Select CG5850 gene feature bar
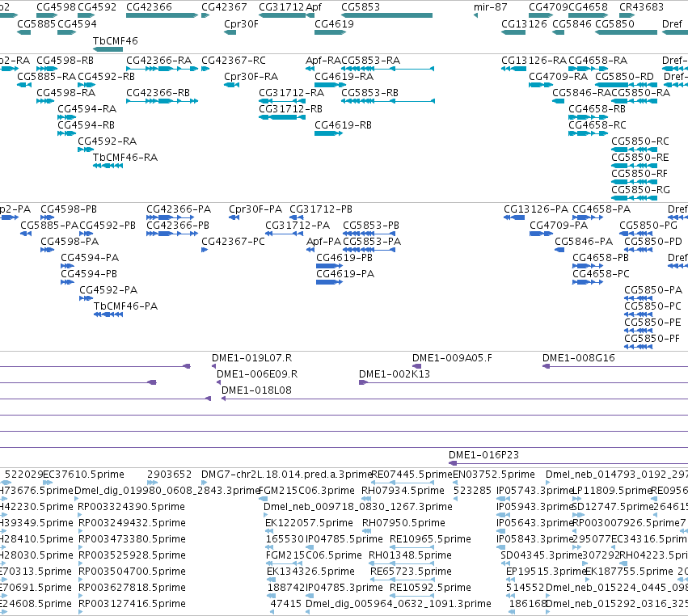This screenshot has height=616, width=688. (626, 32)
